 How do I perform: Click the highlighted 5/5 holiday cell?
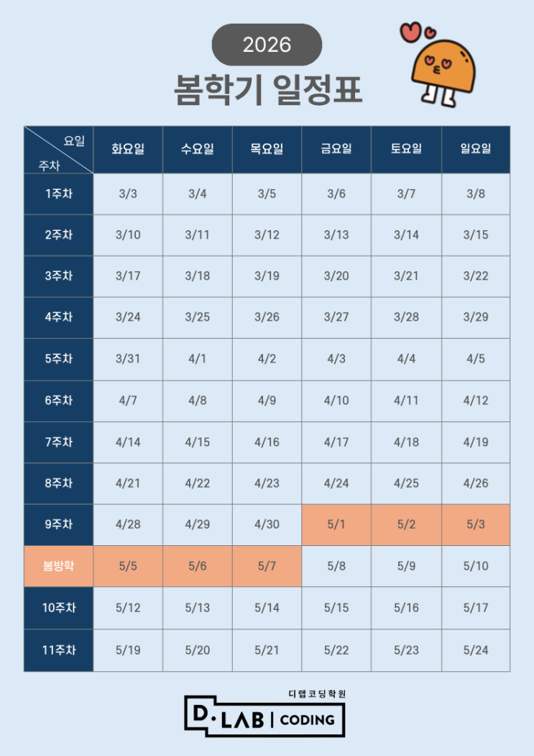coord(128,566)
